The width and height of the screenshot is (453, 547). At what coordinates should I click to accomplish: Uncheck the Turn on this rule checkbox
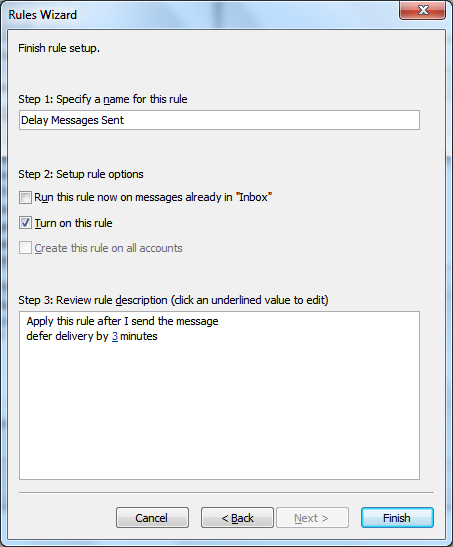tap(25, 223)
